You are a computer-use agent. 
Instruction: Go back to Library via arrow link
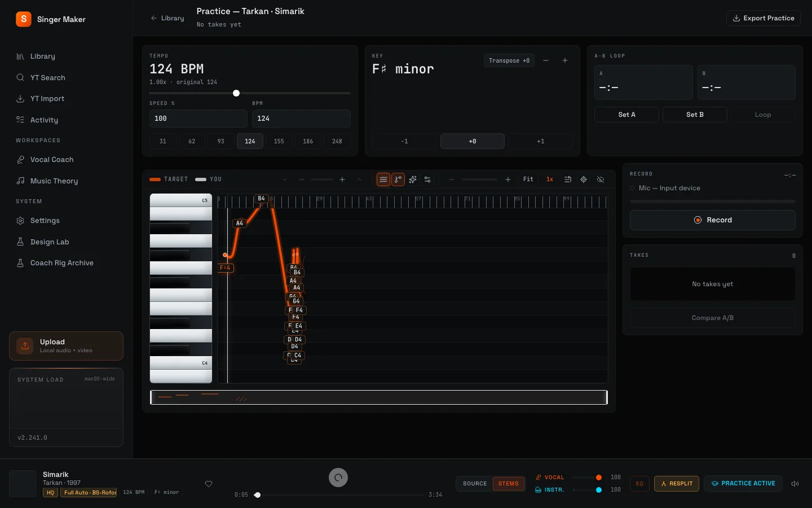(x=167, y=18)
